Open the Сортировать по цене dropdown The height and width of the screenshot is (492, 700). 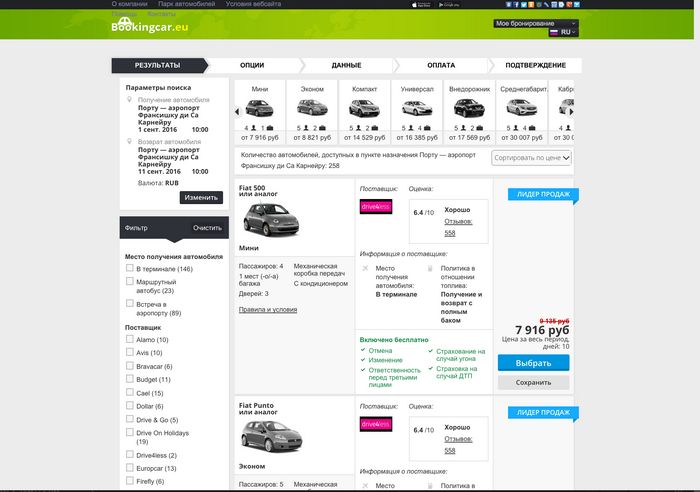pyautogui.click(x=531, y=158)
